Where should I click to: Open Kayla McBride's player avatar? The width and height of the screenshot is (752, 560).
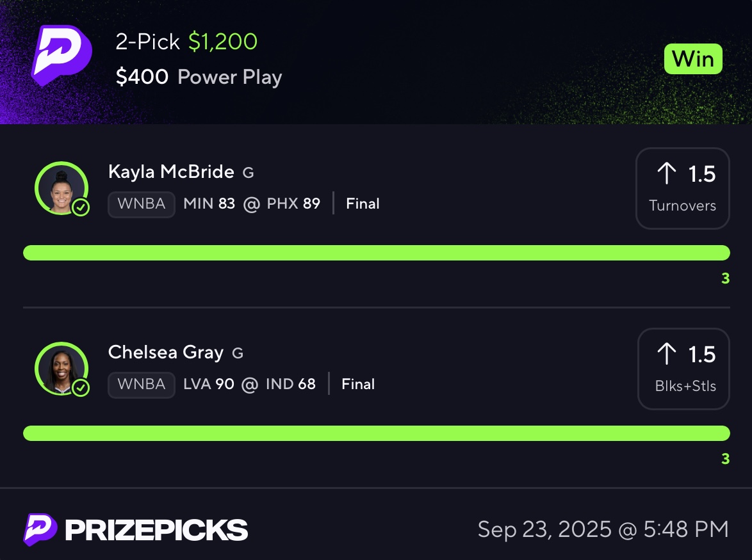(61, 188)
